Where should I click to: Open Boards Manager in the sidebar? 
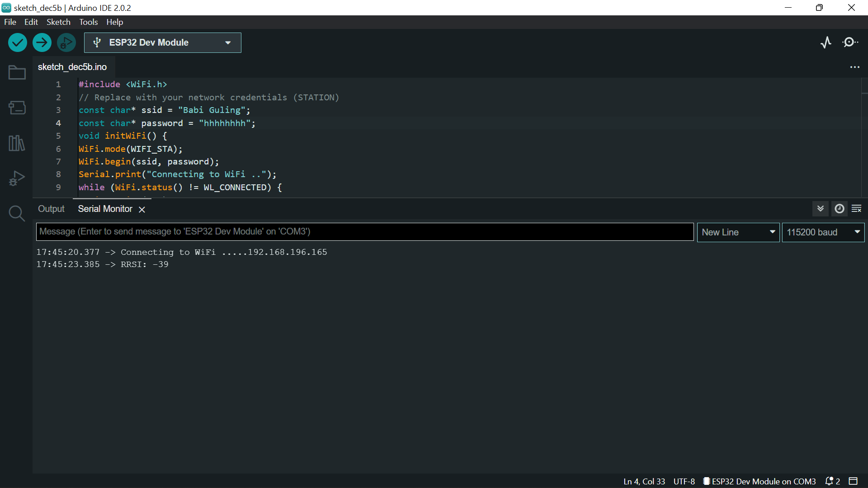(17, 108)
